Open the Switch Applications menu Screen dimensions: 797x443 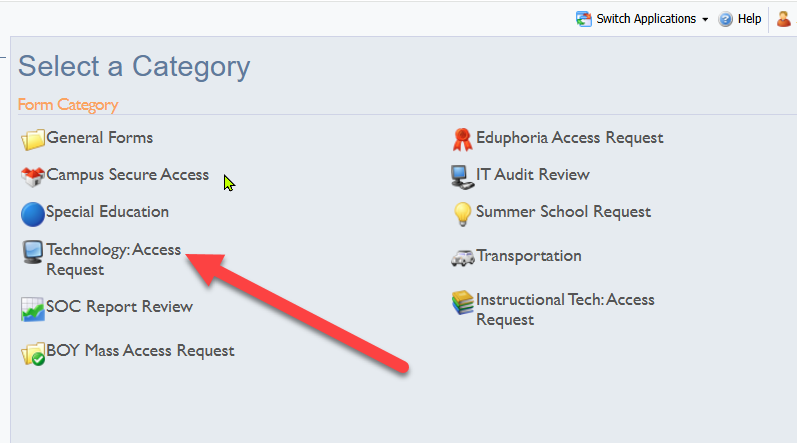(x=645, y=19)
